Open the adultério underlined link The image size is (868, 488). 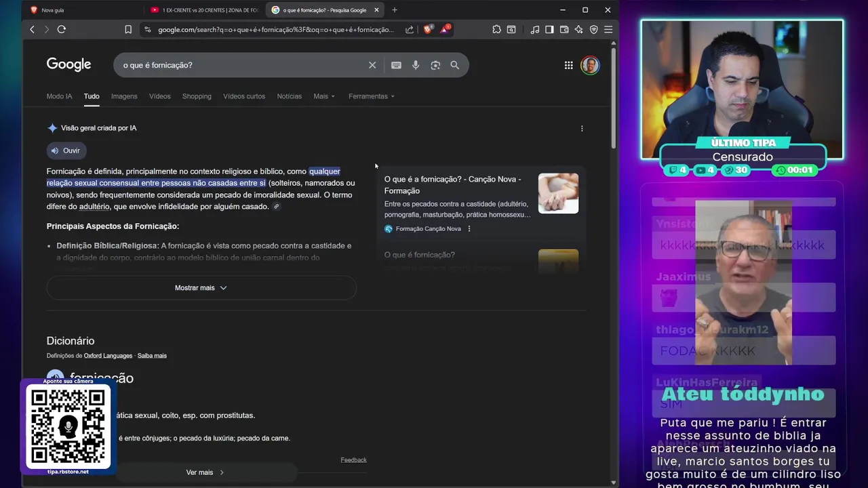pyautogui.click(x=94, y=207)
